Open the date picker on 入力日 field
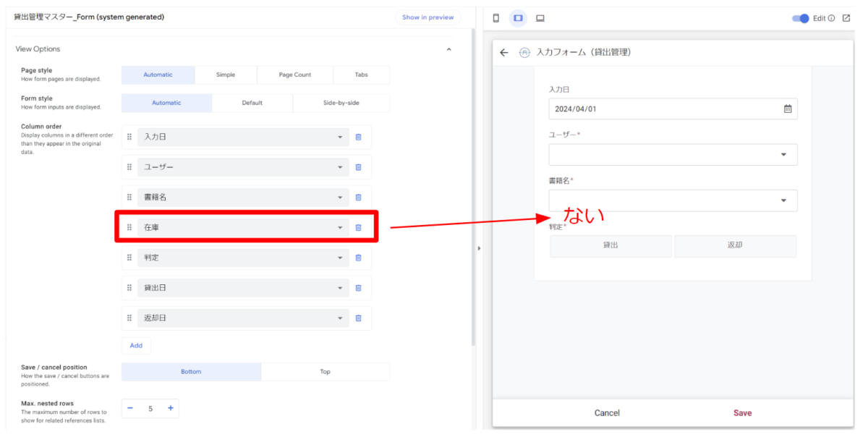 (787, 109)
